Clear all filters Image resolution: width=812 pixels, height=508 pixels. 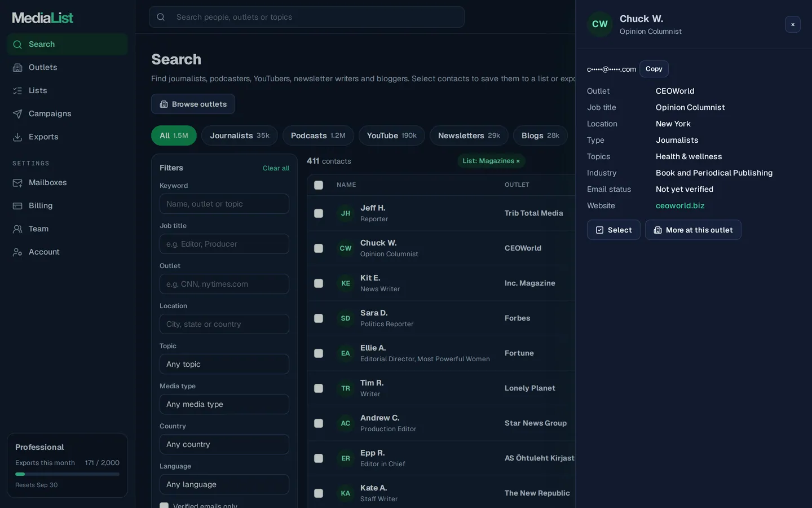pos(276,168)
